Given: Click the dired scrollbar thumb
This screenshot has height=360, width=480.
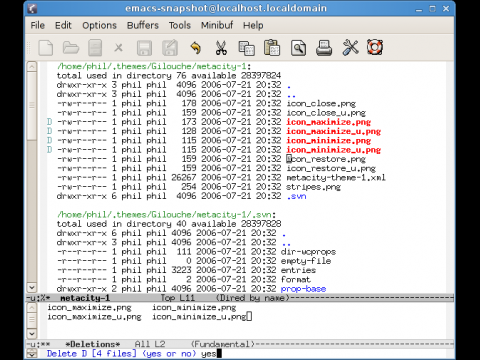Looking at the screenshot, I should pyautogui.click(x=32, y=105).
